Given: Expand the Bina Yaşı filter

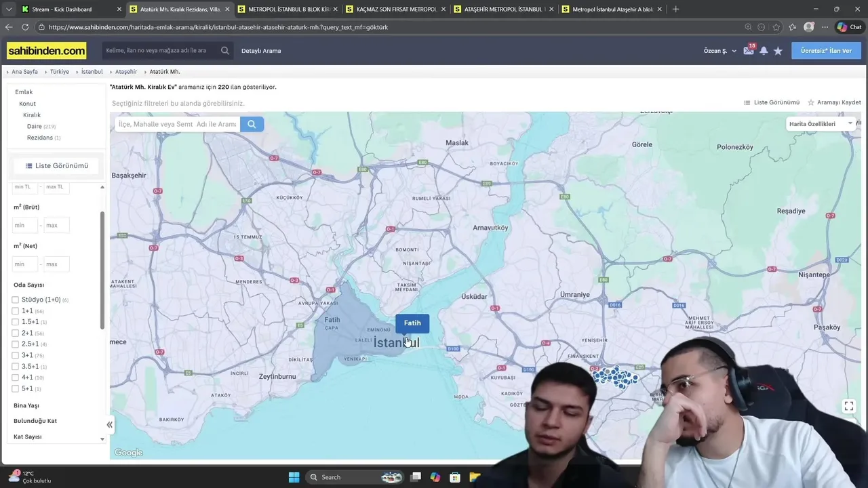Looking at the screenshot, I should coord(26,405).
